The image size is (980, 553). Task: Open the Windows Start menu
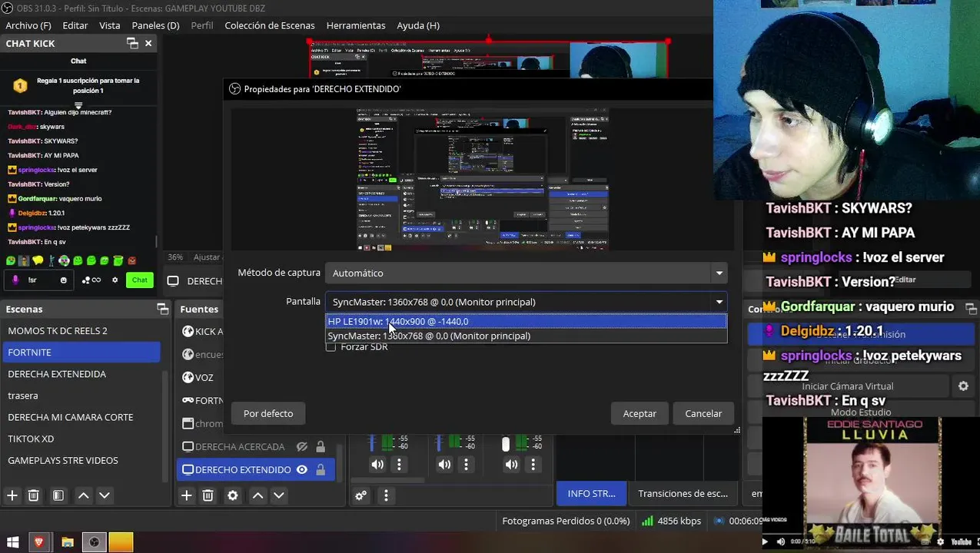coord(12,542)
